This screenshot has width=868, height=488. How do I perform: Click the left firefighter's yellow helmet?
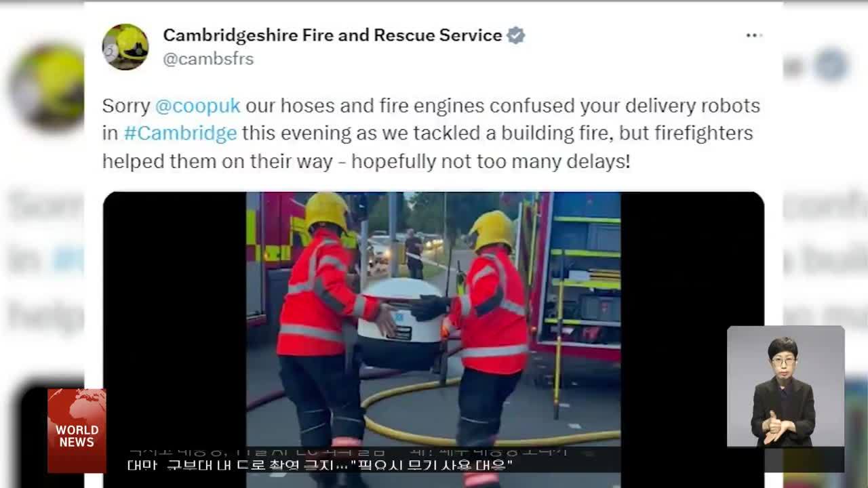point(328,211)
